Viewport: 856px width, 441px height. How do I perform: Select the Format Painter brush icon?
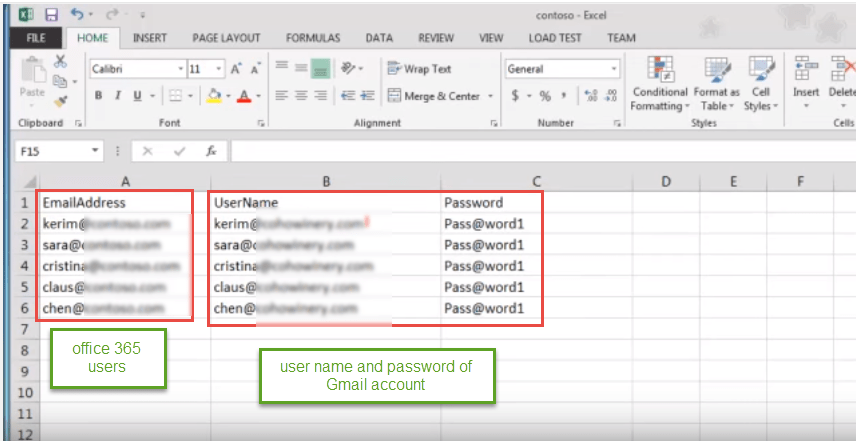[61, 102]
